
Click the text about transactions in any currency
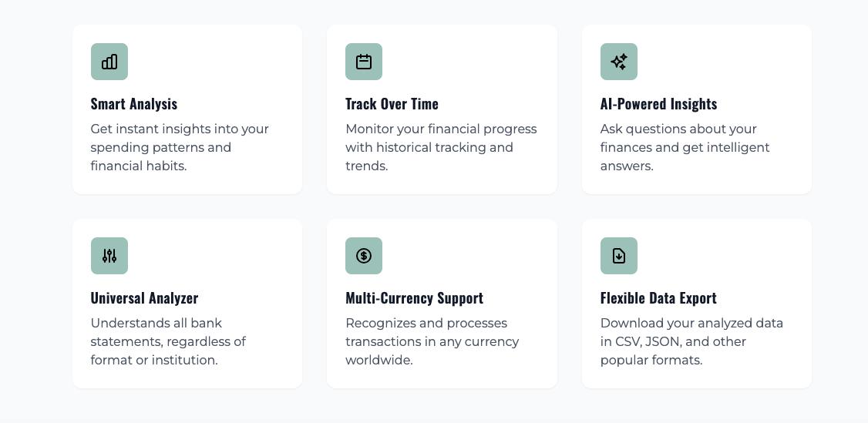pos(432,341)
